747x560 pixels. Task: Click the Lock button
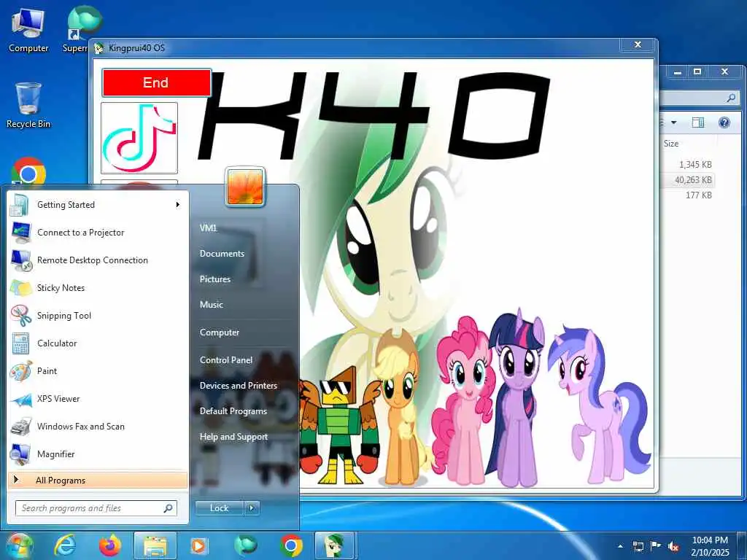point(219,508)
